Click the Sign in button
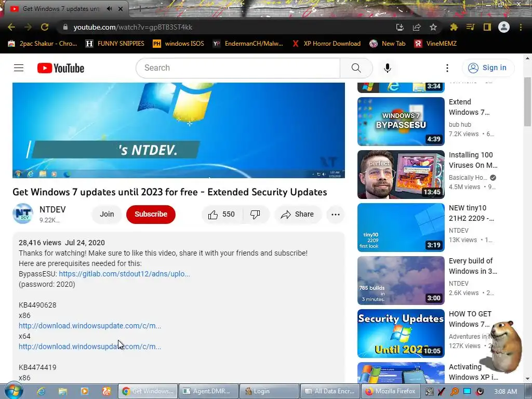This screenshot has width=532, height=399. click(x=488, y=68)
